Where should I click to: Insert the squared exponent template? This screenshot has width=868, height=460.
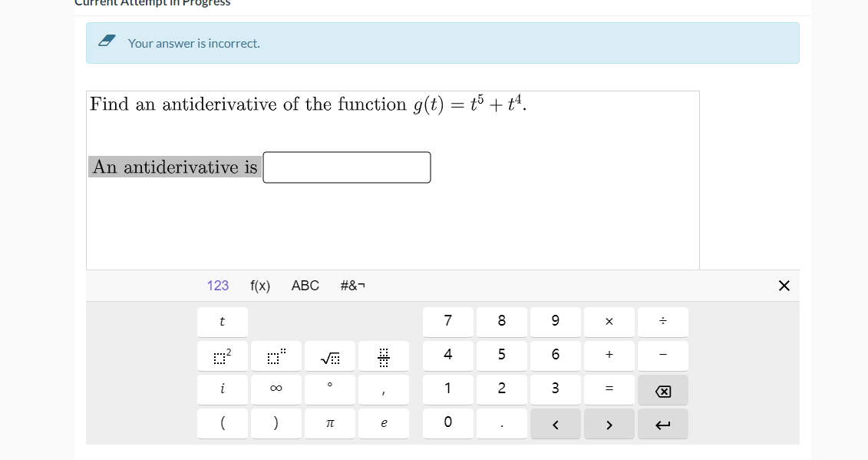point(223,356)
